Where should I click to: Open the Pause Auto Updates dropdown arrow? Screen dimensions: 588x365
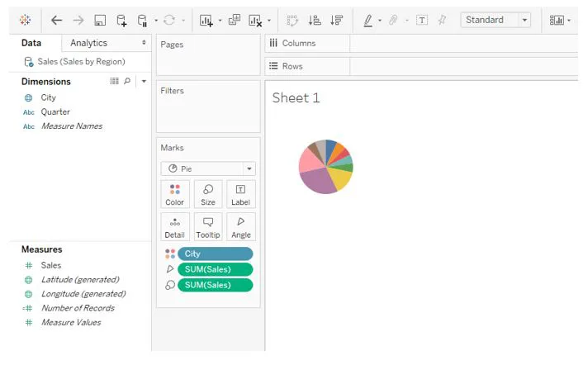pos(156,21)
